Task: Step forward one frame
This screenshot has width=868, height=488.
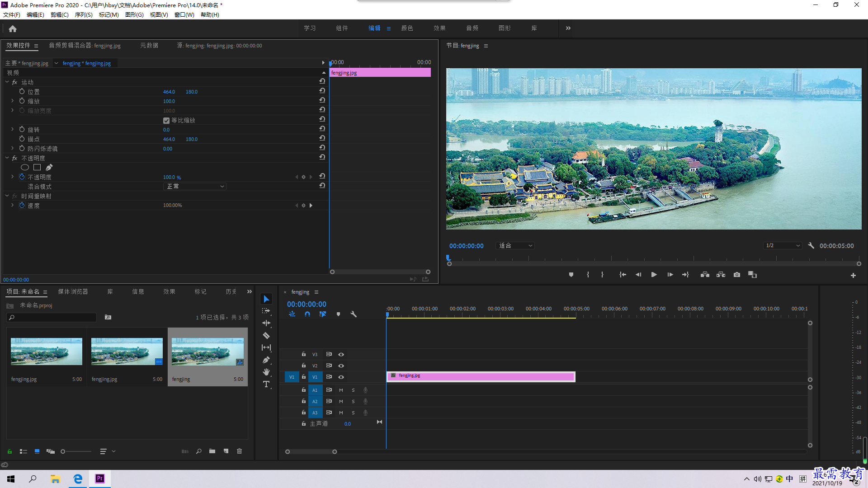Action: pyautogui.click(x=670, y=275)
